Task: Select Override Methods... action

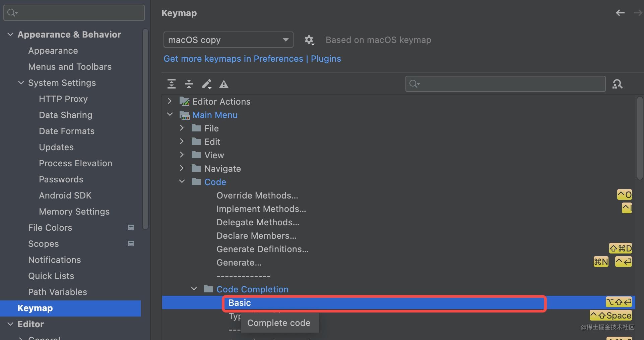Action: [x=257, y=195]
